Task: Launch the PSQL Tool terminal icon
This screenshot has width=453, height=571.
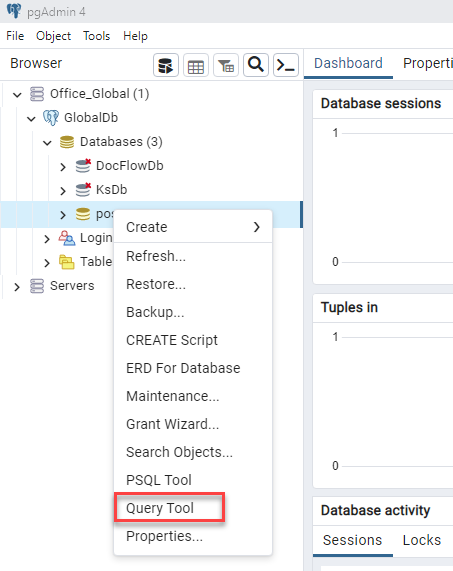Action: tap(286, 65)
